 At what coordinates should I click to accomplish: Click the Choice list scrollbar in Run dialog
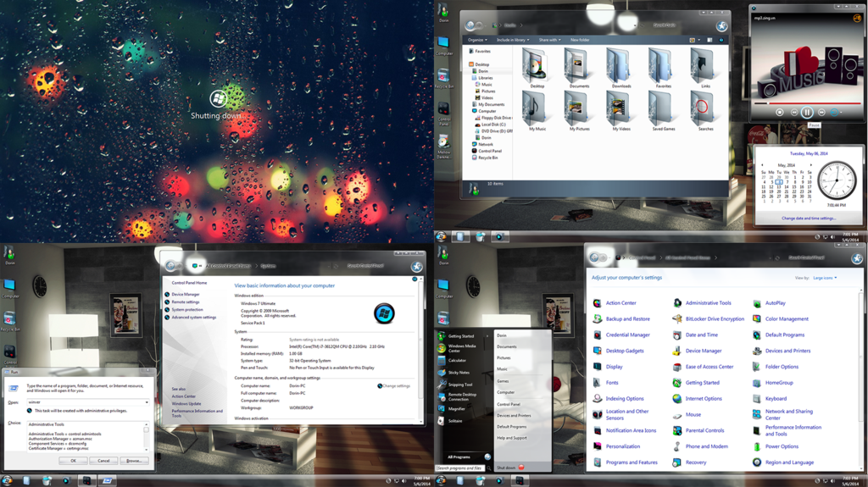pyautogui.click(x=146, y=437)
